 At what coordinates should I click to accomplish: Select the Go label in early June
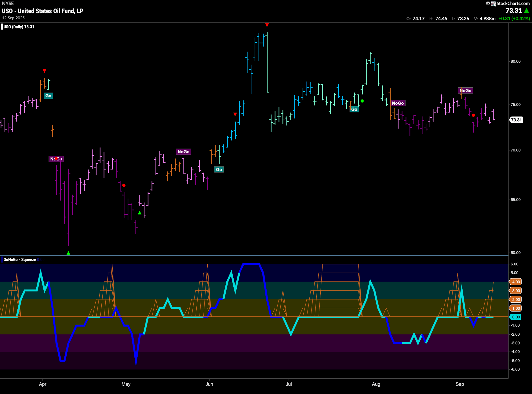(219, 170)
